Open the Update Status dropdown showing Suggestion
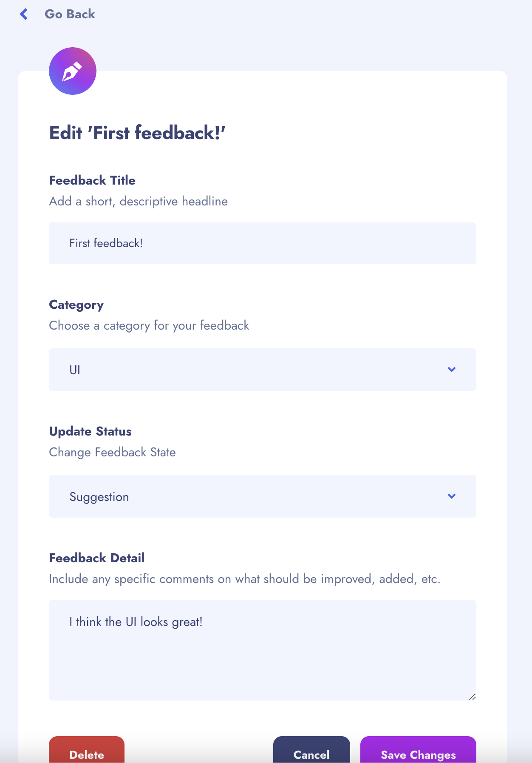 click(x=263, y=496)
